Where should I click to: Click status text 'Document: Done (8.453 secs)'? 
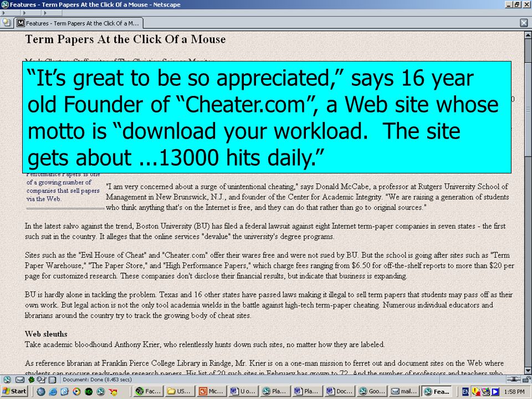pyautogui.click(x=97, y=380)
